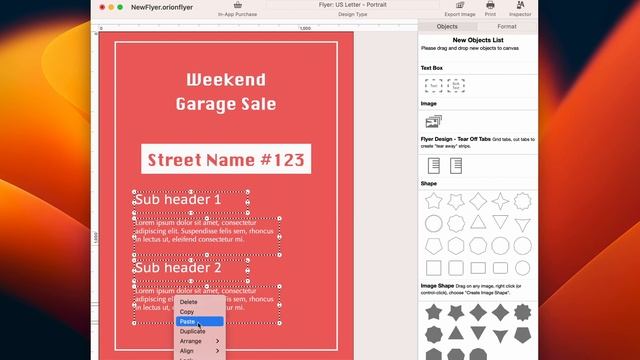Pick the outline four-point star shape

tap(500, 201)
